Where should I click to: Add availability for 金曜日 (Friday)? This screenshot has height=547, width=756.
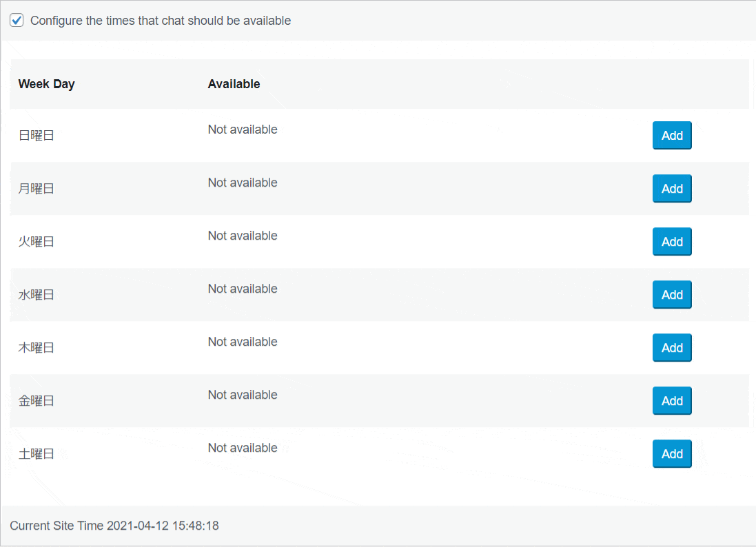[672, 400]
